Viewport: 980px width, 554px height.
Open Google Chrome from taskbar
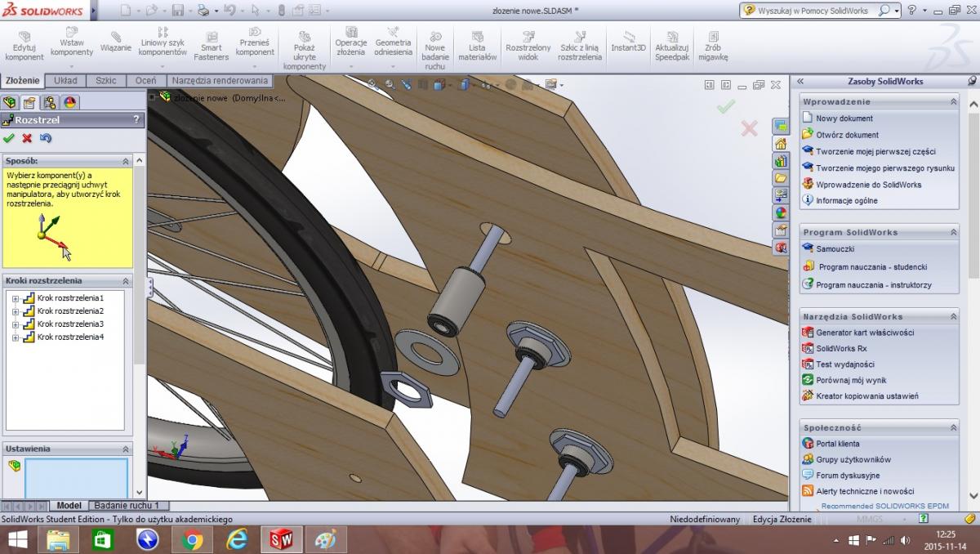coord(193,539)
